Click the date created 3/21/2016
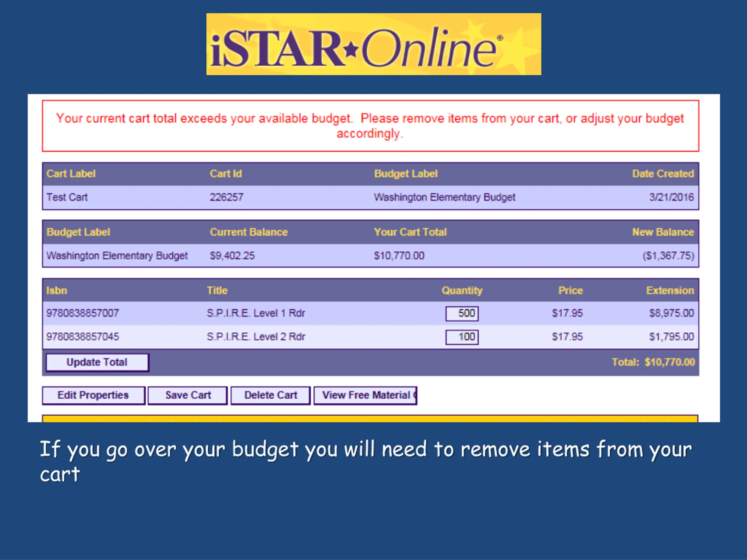The image size is (747, 560). coord(671,197)
